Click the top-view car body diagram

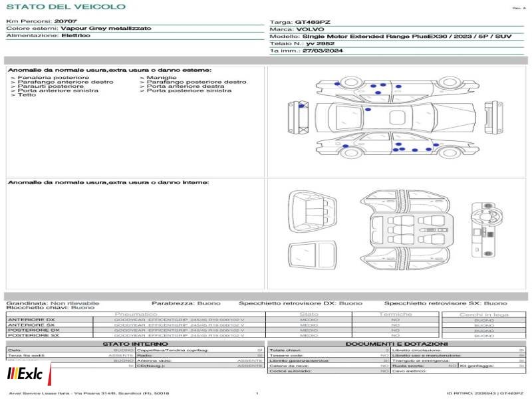(x=396, y=118)
